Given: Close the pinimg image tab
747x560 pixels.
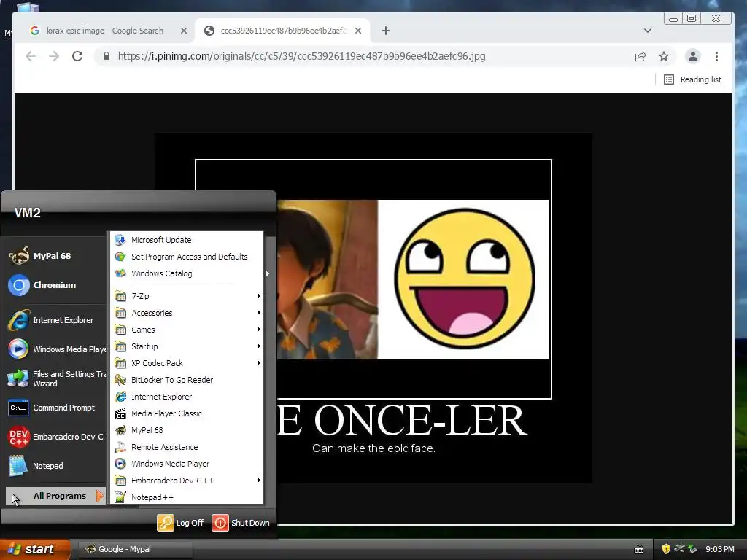Looking at the screenshot, I should click(x=358, y=31).
